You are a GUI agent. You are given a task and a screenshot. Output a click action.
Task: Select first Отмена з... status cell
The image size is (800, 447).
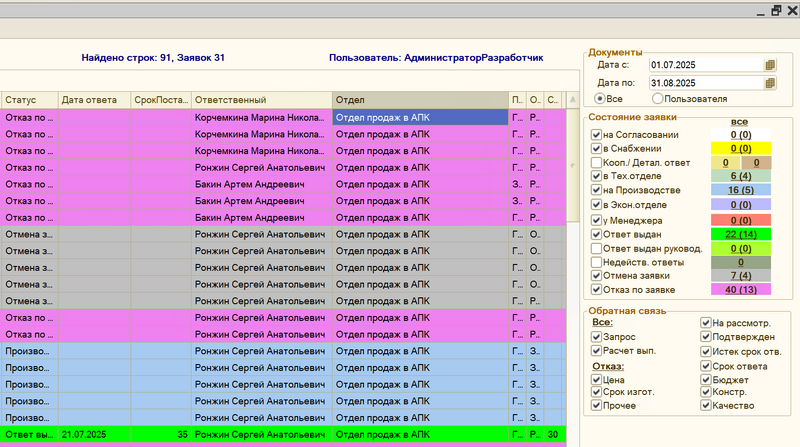pyautogui.click(x=30, y=234)
